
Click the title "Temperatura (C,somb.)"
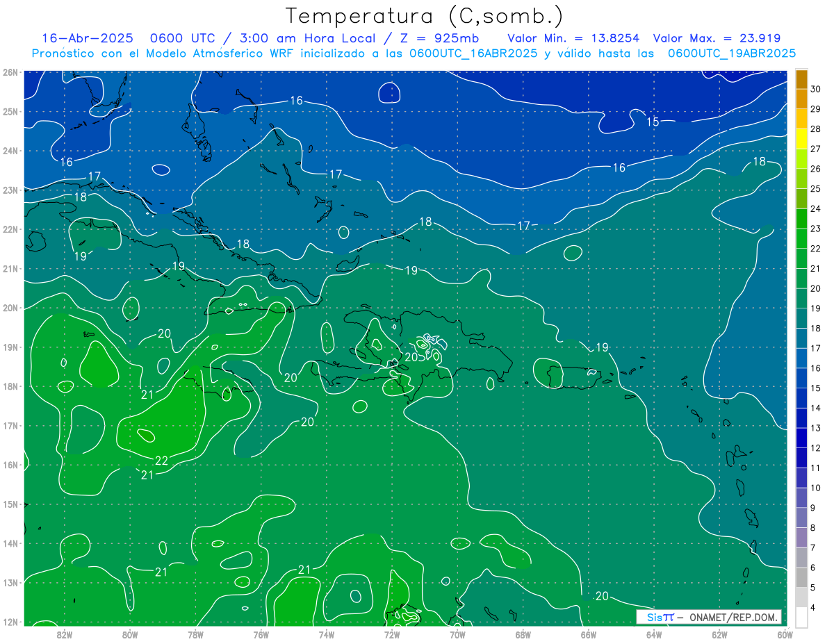[x=424, y=17]
